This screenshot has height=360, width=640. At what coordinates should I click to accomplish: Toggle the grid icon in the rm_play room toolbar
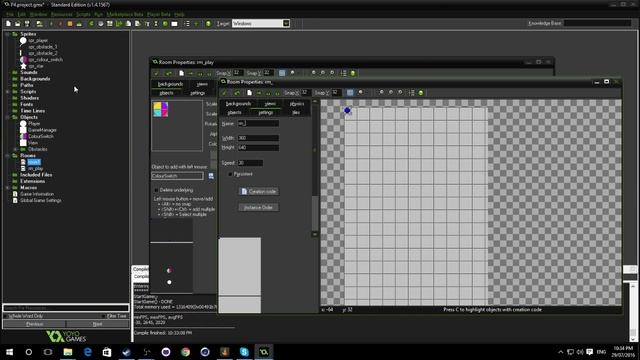[282, 73]
